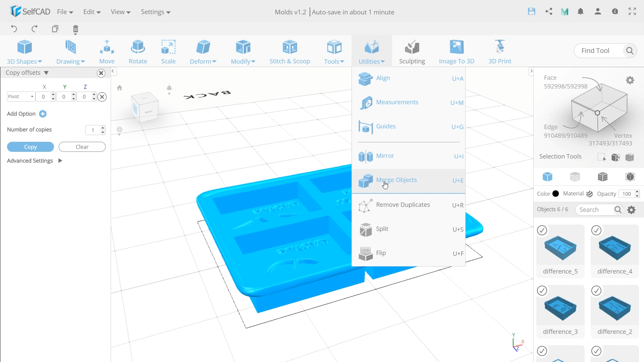Open the View menu
The width and height of the screenshot is (644, 362).
click(120, 12)
